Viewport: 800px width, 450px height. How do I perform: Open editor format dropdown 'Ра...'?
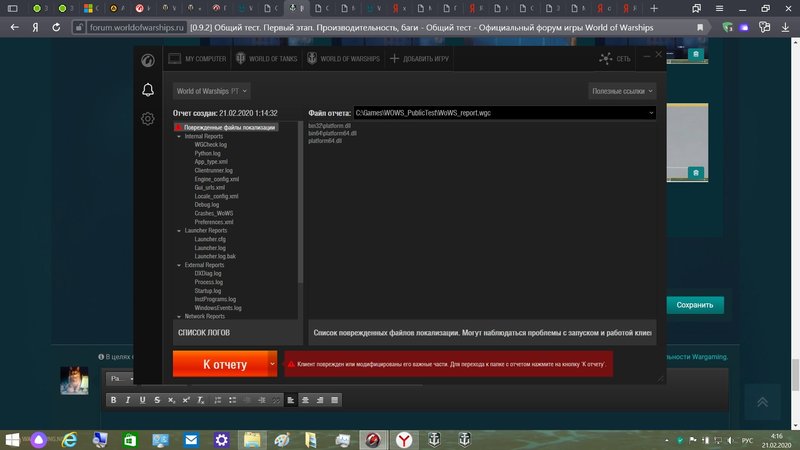pyautogui.click(x=121, y=379)
